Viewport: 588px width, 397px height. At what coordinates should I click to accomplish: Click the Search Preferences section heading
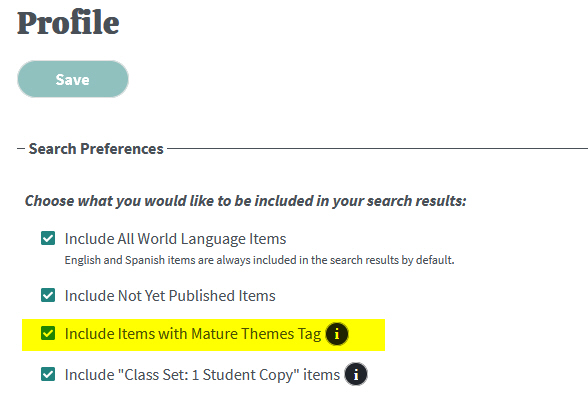click(x=96, y=149)
